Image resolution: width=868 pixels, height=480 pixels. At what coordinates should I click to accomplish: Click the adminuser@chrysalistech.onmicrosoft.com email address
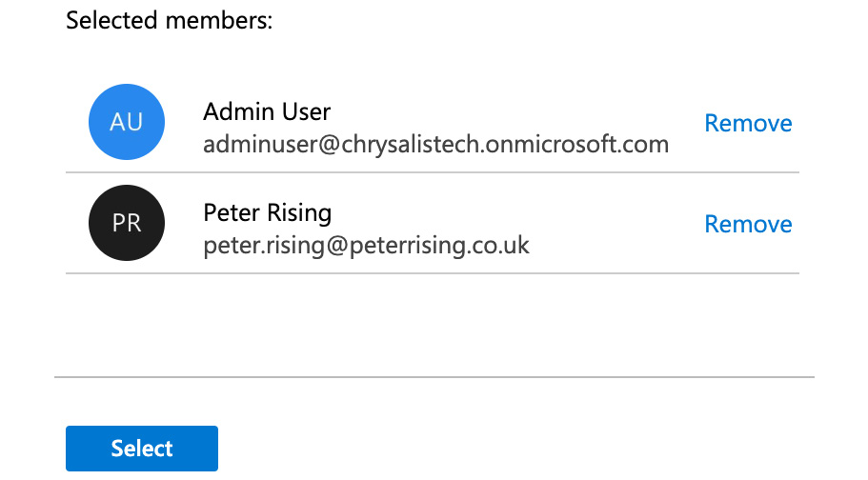click(435, 145)
